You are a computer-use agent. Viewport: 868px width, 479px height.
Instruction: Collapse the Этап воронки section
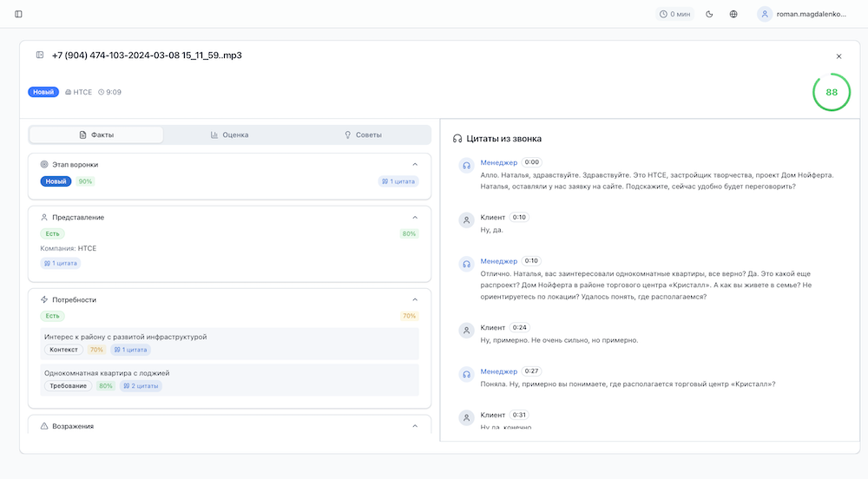(415, 164)
